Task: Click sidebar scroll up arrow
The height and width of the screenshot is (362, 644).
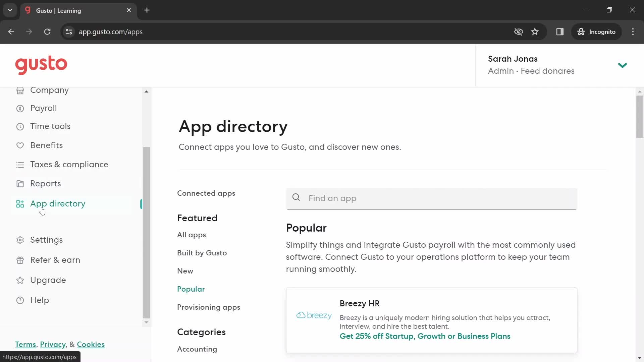Action: [x=146, y=92]
